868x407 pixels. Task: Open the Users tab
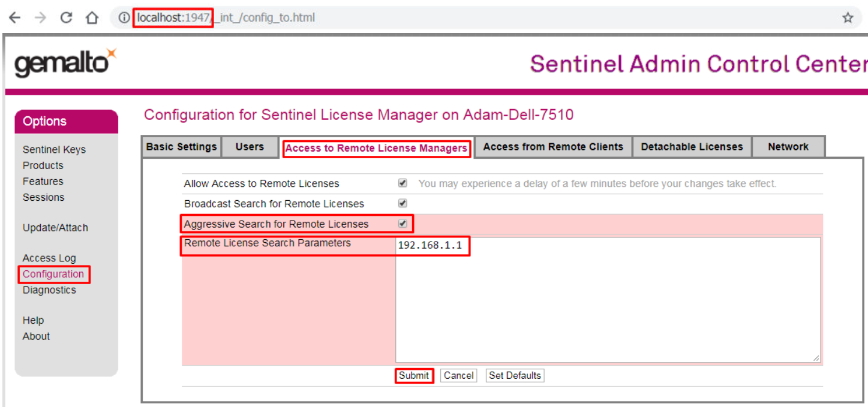point(250,147)
